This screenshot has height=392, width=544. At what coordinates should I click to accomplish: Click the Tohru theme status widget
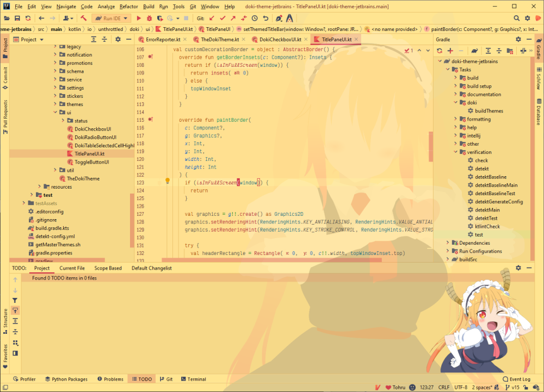(x=395, y=388)
